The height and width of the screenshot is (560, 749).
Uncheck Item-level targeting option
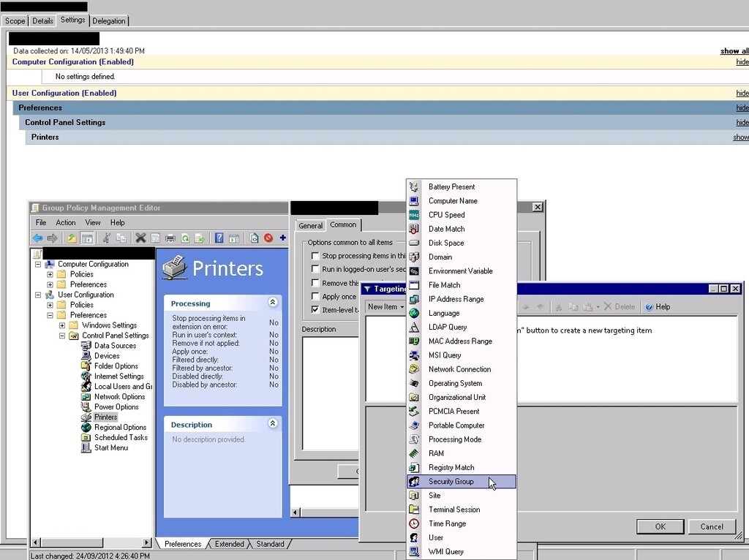click(315, 309)
